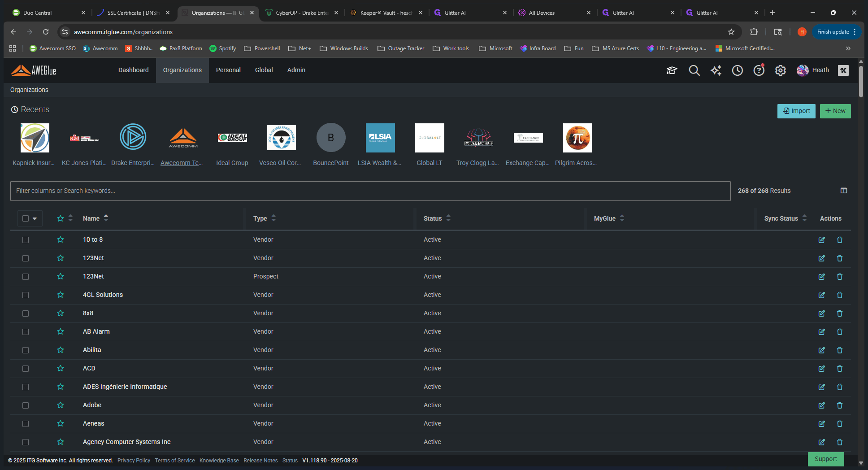The height and width of the screenshot is (470, 868).
Task: Open the help question mark icon
Action: click(x=759, y=70)
